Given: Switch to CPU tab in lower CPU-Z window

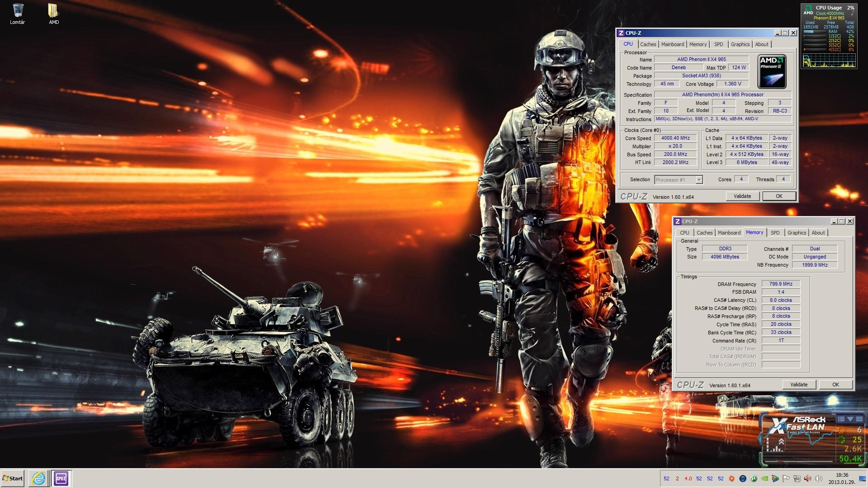Looking at the screenshot, I should 684,233.
